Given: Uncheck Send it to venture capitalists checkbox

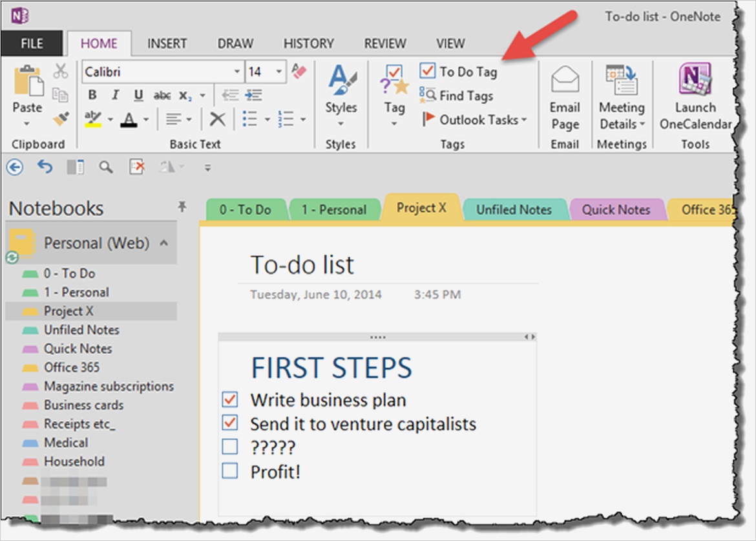Looking at the screenshot, I should tap(230, 423).
